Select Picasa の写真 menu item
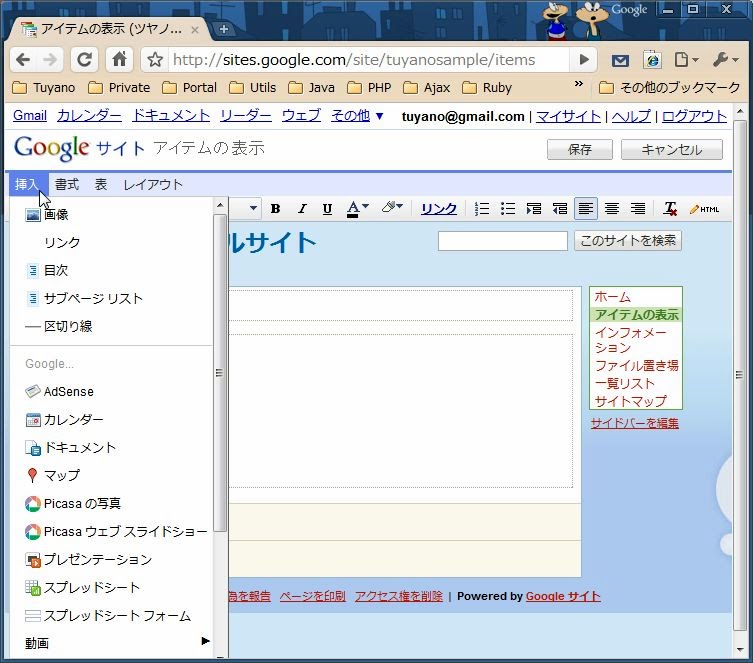Screen dimensions: 753x663 click(x=82, y=503)
